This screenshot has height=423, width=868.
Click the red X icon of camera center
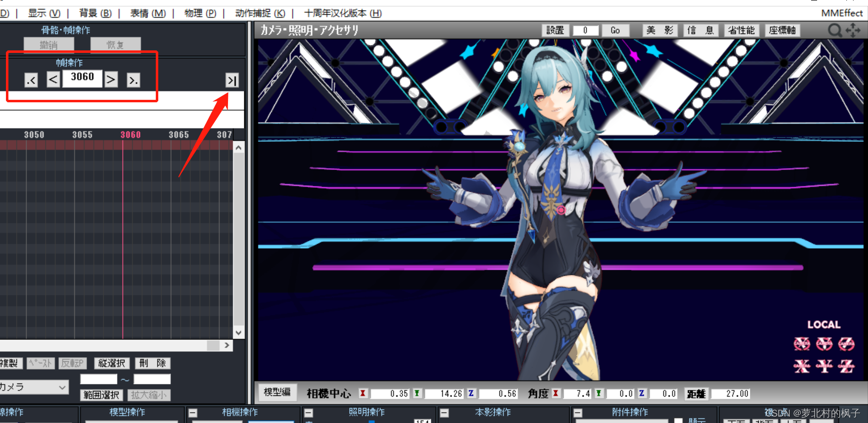pyautogui.click(x=363, y=393)
